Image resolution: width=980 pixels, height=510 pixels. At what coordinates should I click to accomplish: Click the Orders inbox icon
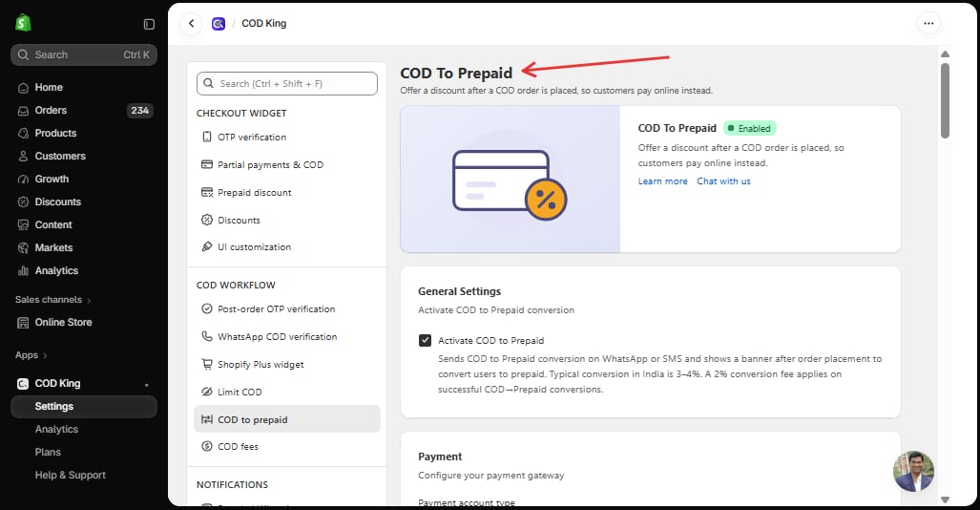point(23,111)
